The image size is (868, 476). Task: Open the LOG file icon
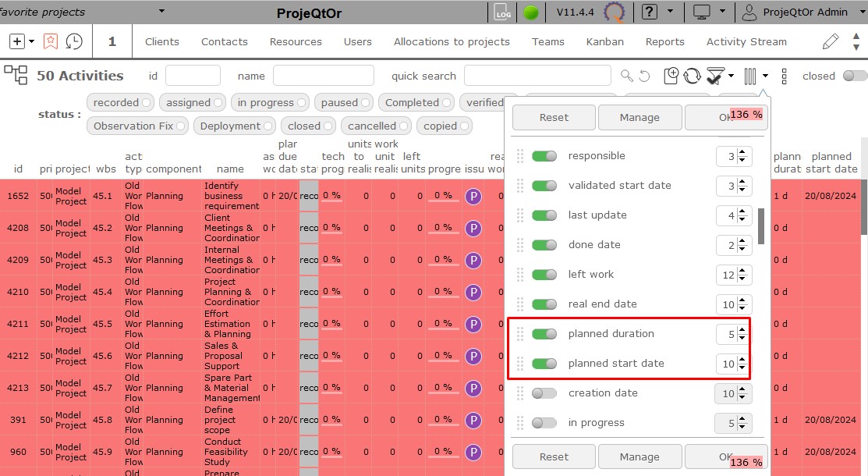point(502,12)
